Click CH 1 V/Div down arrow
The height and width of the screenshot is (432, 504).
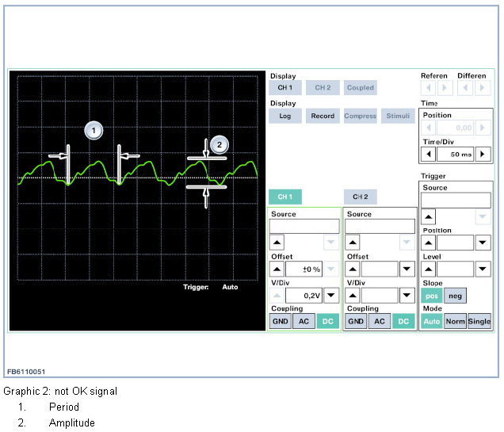pyautogui.click(x=331, y=295)
